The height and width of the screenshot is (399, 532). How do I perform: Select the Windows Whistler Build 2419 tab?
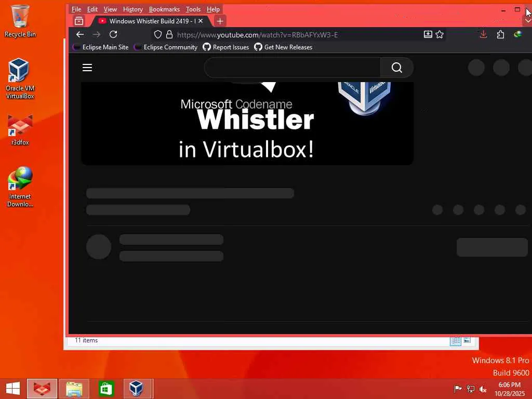(x=151, y=21)
